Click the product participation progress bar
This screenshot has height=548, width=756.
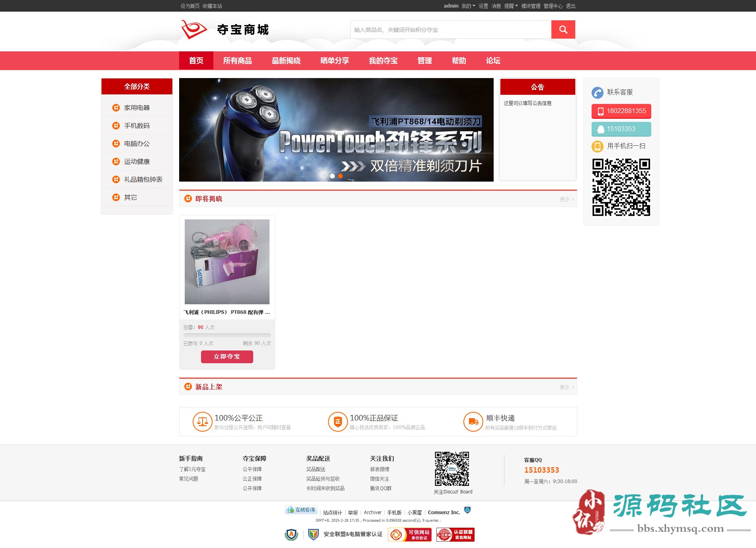click(227, 335)
